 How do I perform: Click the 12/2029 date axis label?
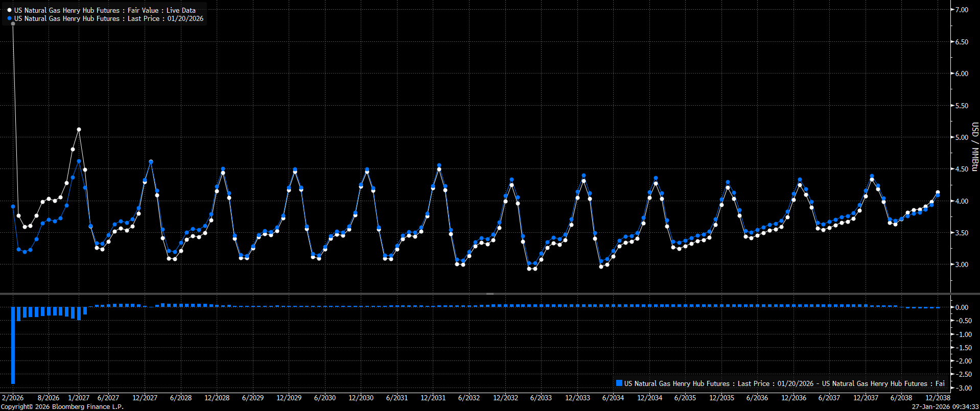(289, 398)
